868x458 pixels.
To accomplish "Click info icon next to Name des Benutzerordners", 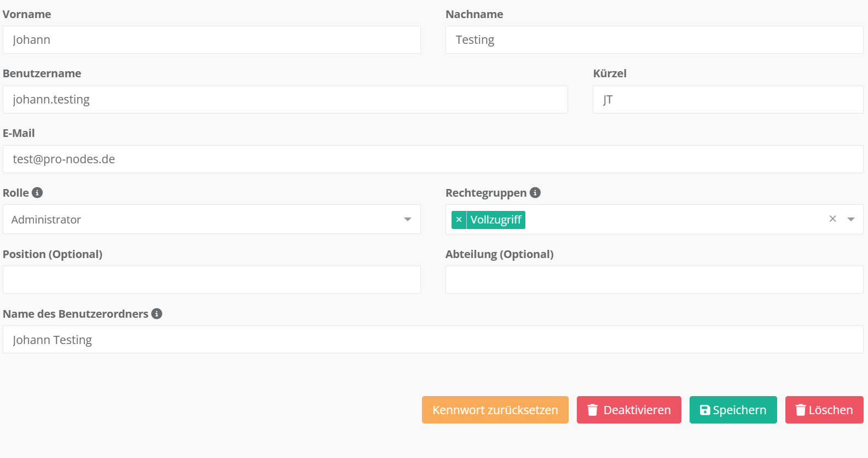I will click(157, 314).
